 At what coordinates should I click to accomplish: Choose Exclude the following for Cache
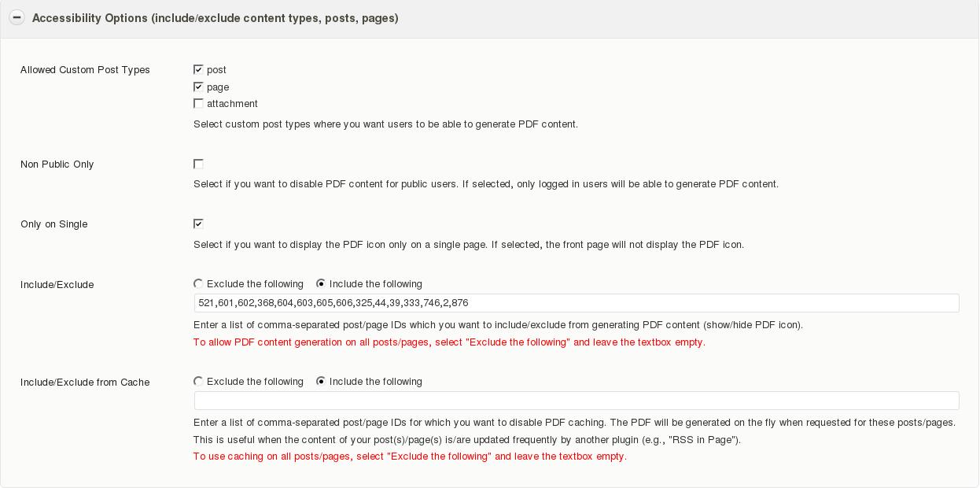198,381
